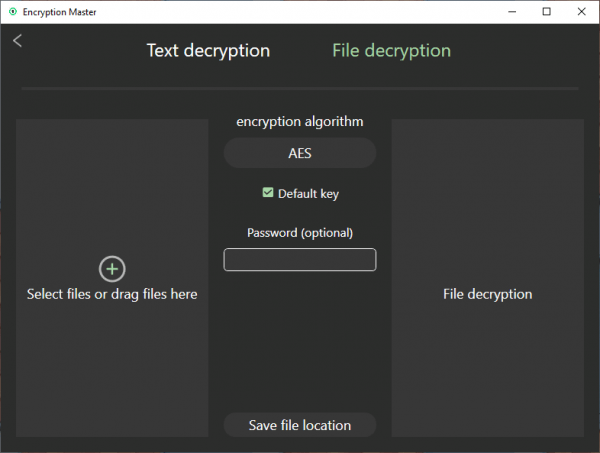Image resolution: width=600 pixels, height=453 pixels.
Task: Click the 'Password (optional)' label
Action: [x=300, y=233]
